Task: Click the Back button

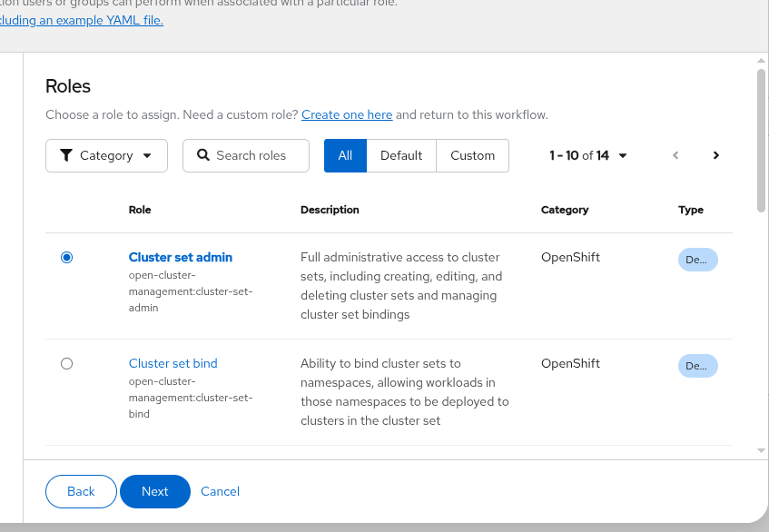Action: coord(81,491)
